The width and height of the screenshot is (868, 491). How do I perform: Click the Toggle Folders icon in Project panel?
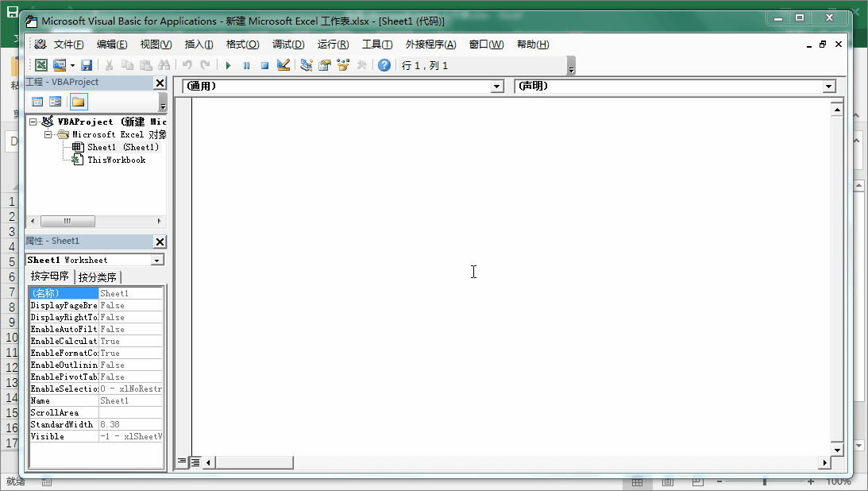pos(79,101)
